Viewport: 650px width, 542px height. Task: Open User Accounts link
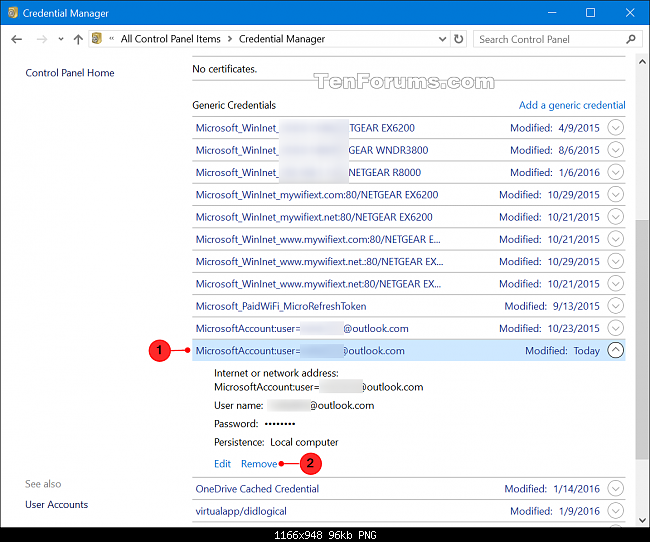[57, 505]
